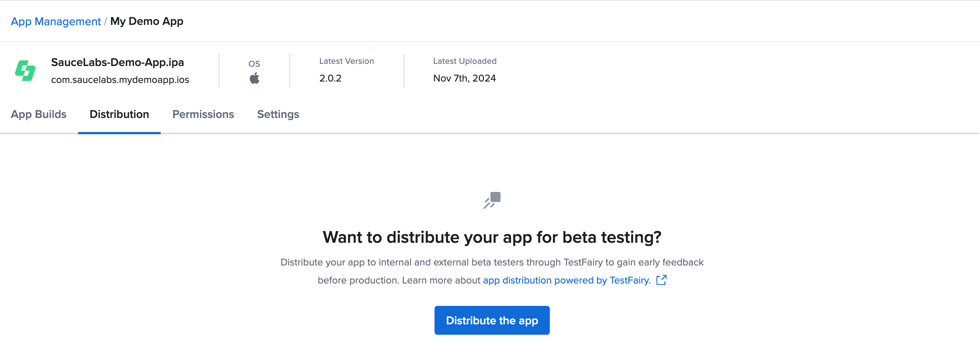980x347 pixels.
Task: Click the Nov 7th, 2024 upload date
Action: [464, 78]
